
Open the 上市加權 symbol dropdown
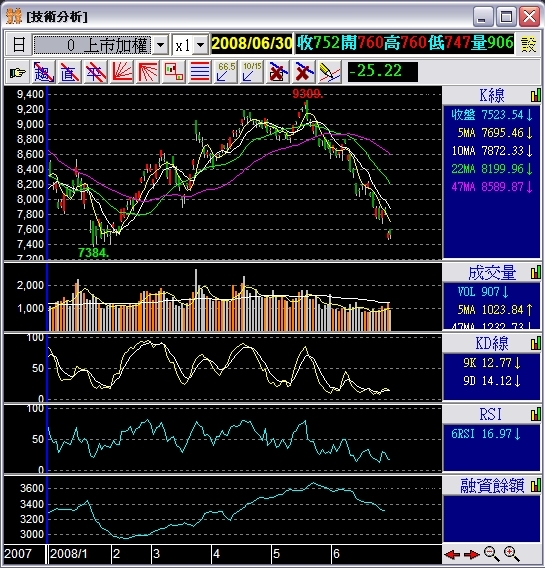click(x=160, y=45)
